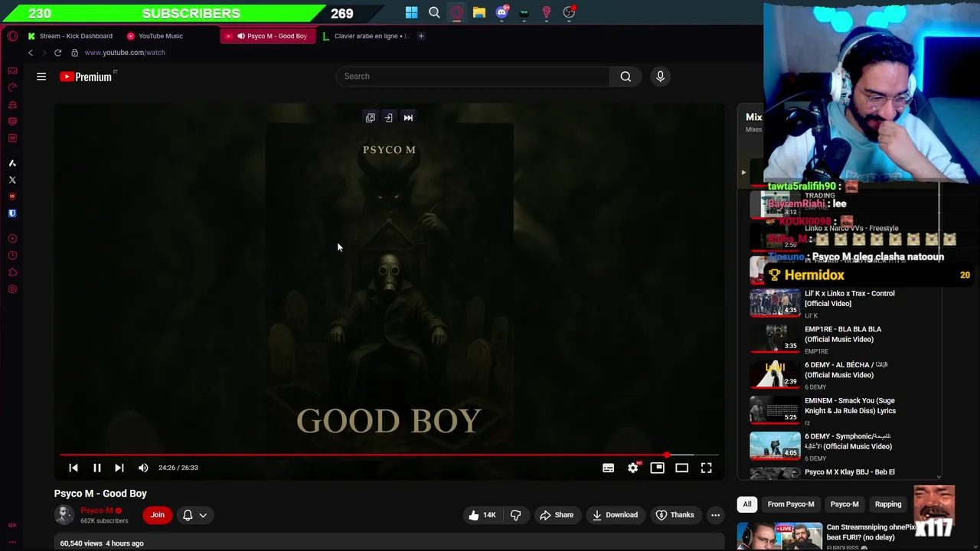Viewport: 980px width, 551px height.
Task: Mute the video volume
Action: click(143, 468)
